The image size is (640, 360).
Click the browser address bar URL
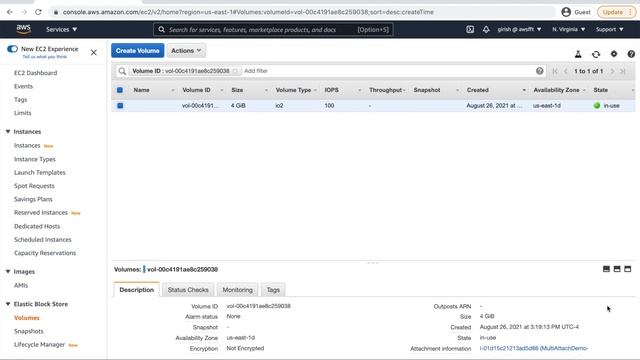[248, 12]
